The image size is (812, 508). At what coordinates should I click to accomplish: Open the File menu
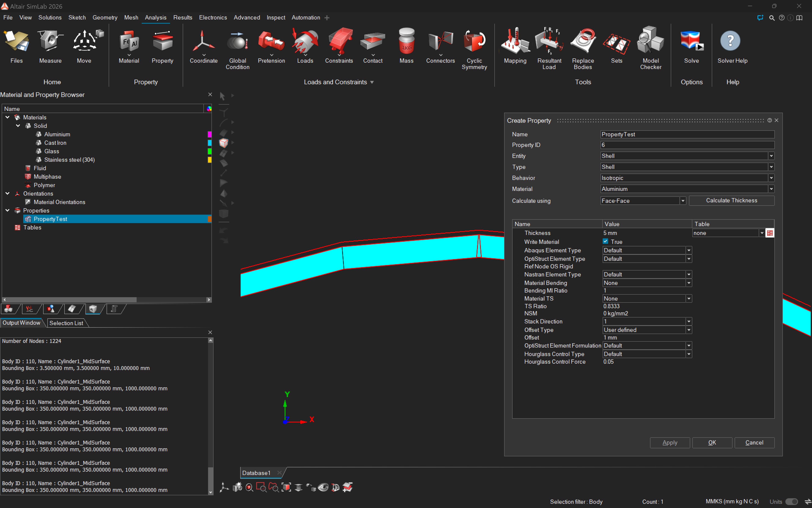8,18
